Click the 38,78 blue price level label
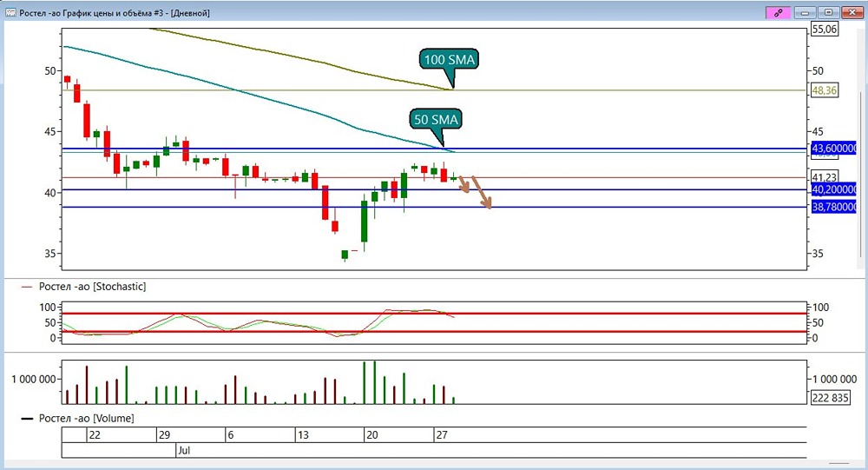This screenshot has width=868, height=470. (x=833, y=207)
